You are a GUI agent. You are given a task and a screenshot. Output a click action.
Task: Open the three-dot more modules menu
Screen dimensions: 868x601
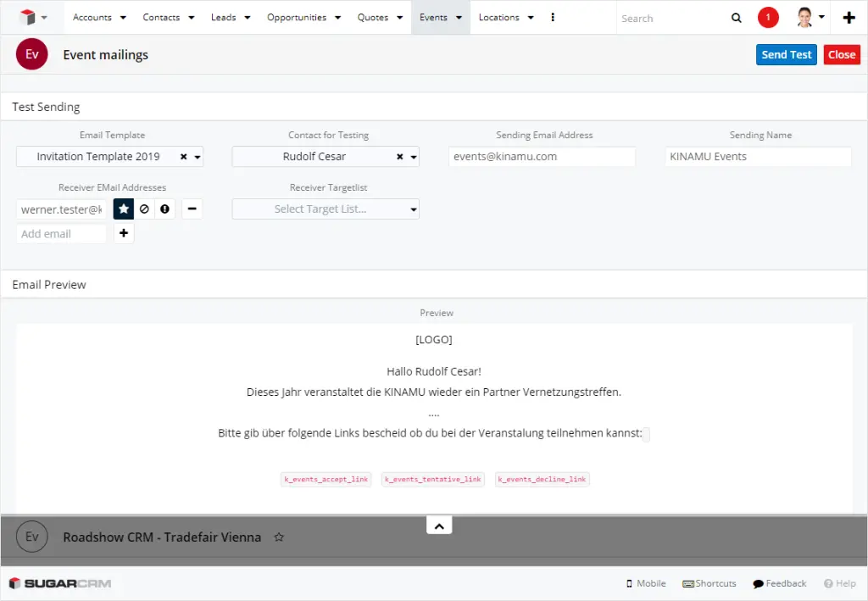pos(553,18)
